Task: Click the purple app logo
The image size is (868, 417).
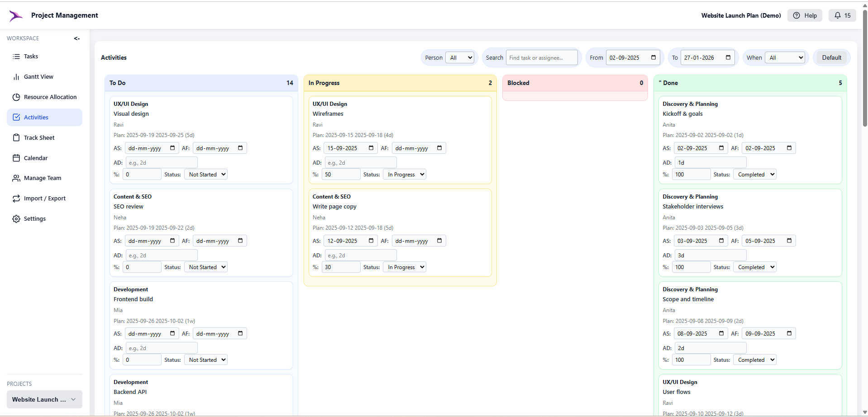Action: tap(15, 15)
